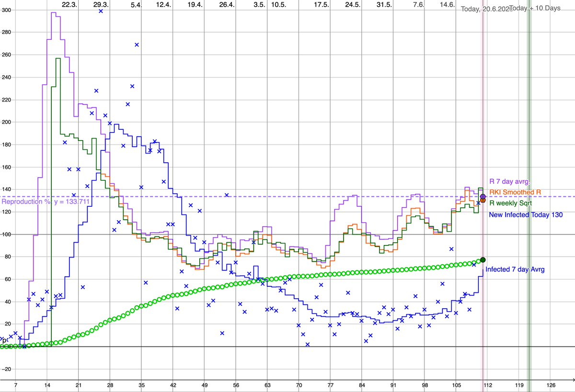Viewport: 575px width, 392px height.
Task: Select day 119 on the x-axis
Action: pyautogui.click(x=519, y=385)
